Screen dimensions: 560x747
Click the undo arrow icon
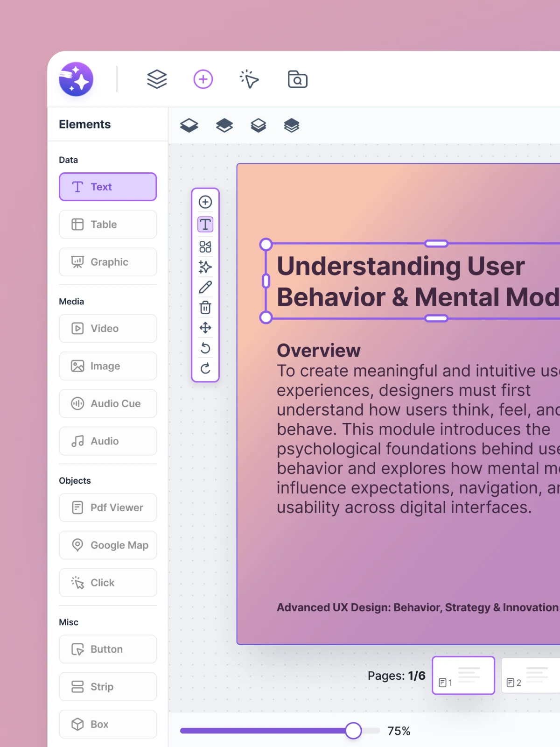click(205, 348)
